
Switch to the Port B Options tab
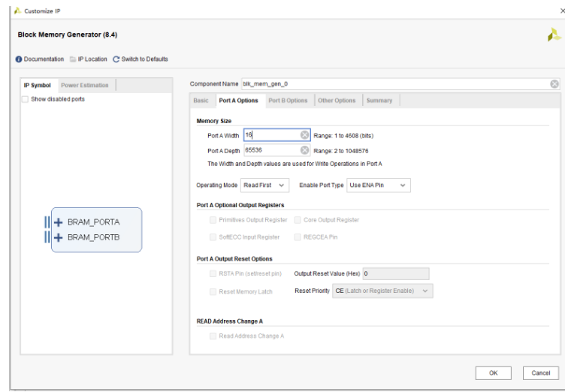288,101
